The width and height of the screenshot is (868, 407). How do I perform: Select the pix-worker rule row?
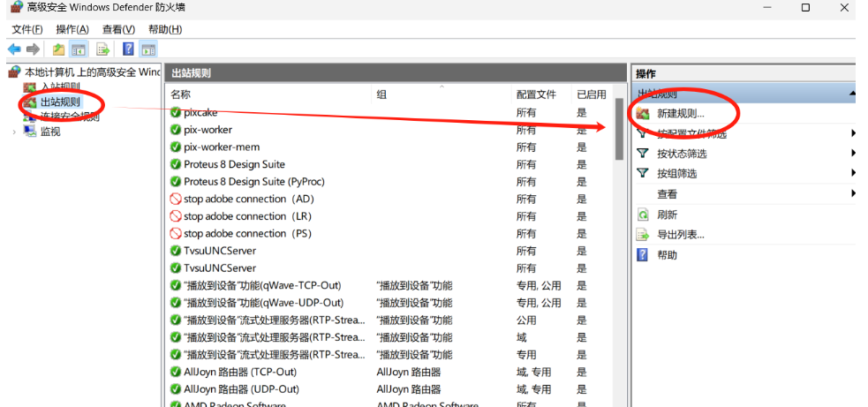(389, 130)
